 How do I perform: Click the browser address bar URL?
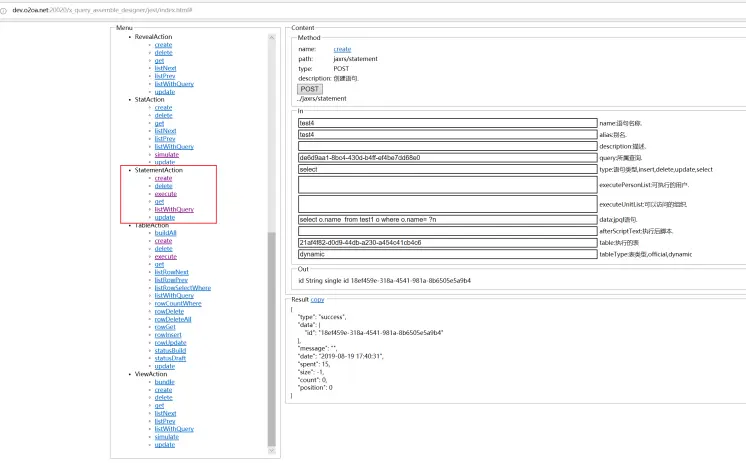tap(102, 10)
